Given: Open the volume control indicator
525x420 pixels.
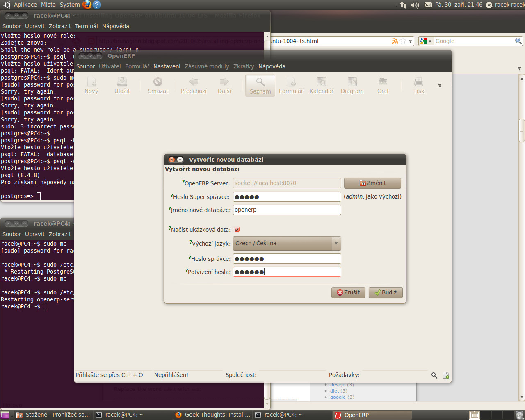Looking at the screenshot, I should pyautogui.click(x=415, y=5).
